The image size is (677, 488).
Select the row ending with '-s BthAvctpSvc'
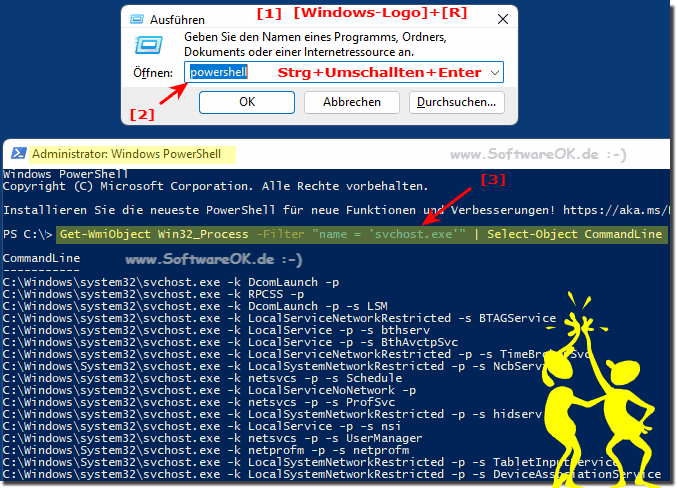pyautogui.click(x=230, y=342)
